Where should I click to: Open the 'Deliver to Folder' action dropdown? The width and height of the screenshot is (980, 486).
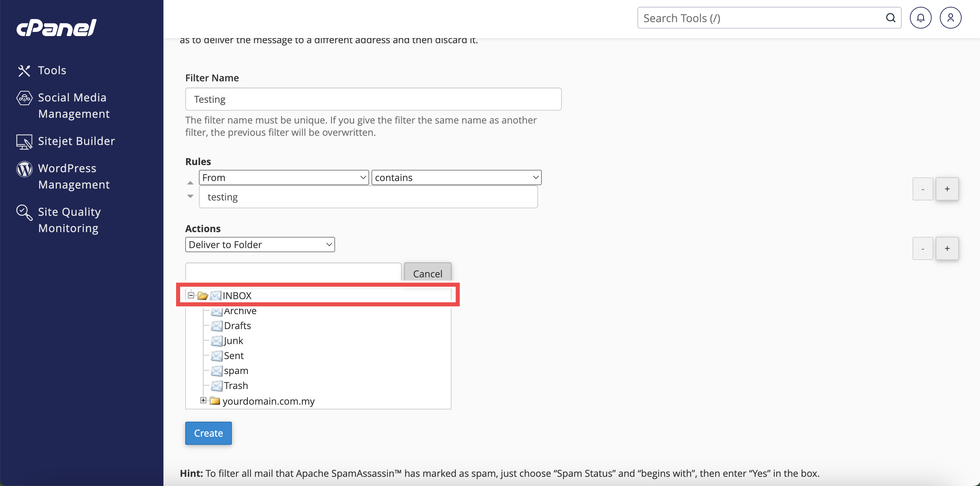260,244
